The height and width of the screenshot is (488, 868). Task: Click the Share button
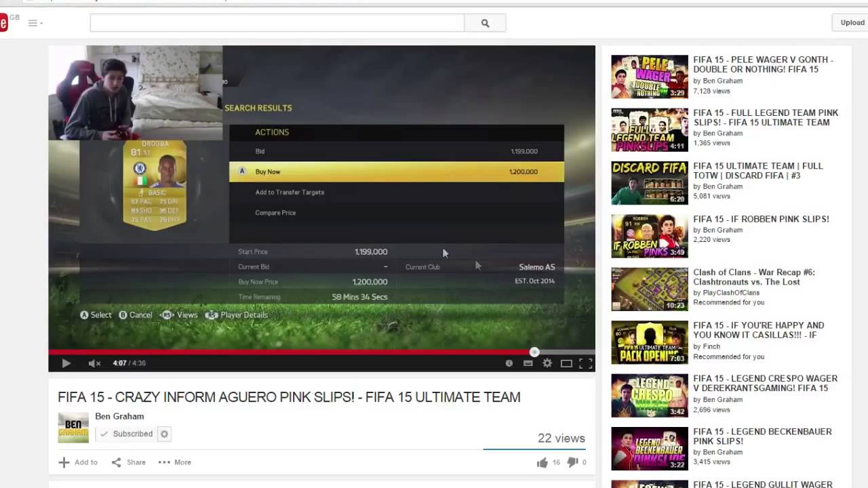tap(129, 462)
